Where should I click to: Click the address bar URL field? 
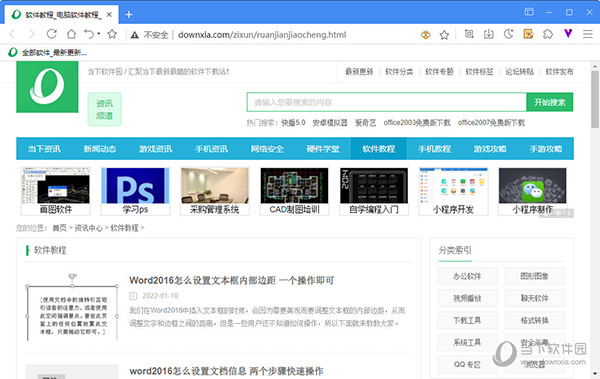coord(262,35)
